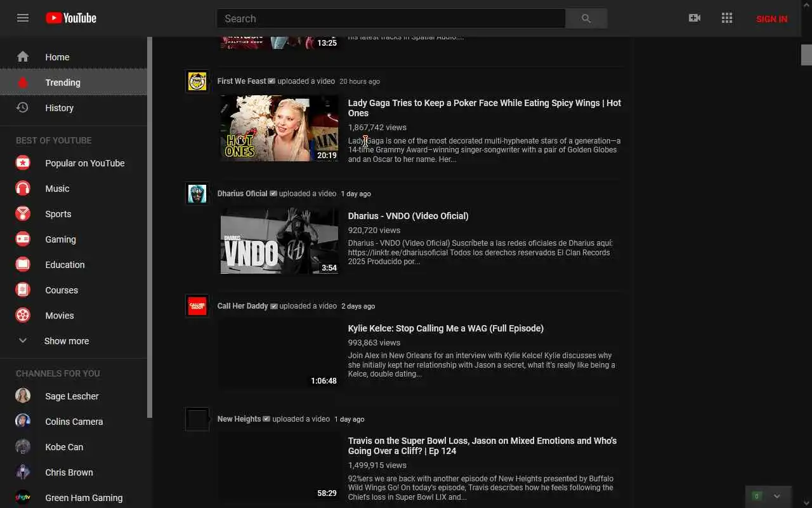
Task: Open the hamburger guide menu
Action: tap(23, 18)
